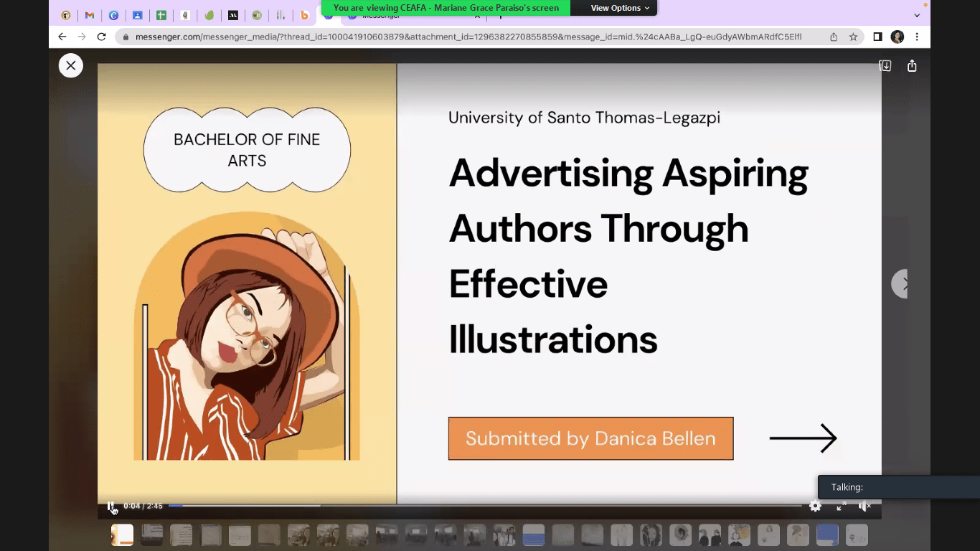Image resolution: width=980 pixels, height=551 pixels.
Task: Click the share/forward media icon
Action: pyautogui.click(x=912, y=66)
